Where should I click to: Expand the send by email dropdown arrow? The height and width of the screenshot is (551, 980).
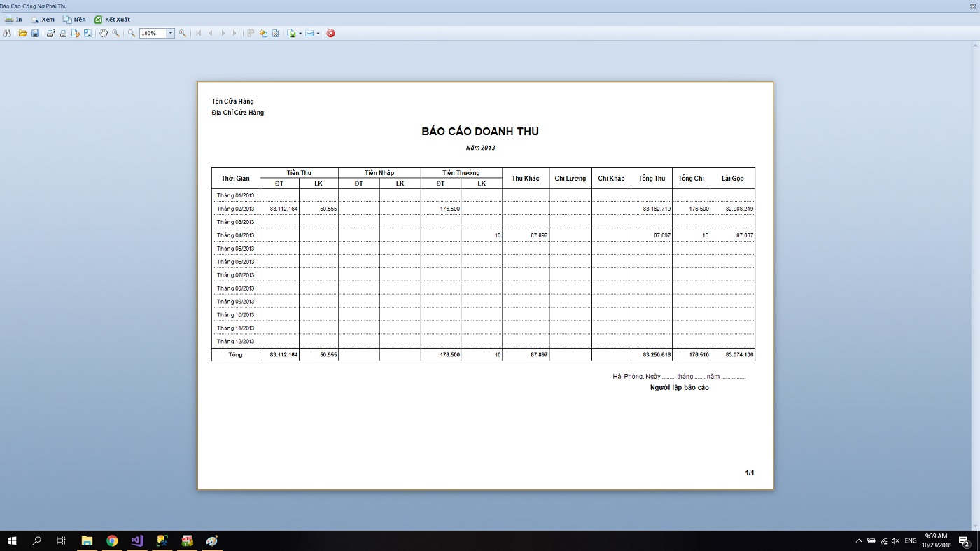click(318, 33)
